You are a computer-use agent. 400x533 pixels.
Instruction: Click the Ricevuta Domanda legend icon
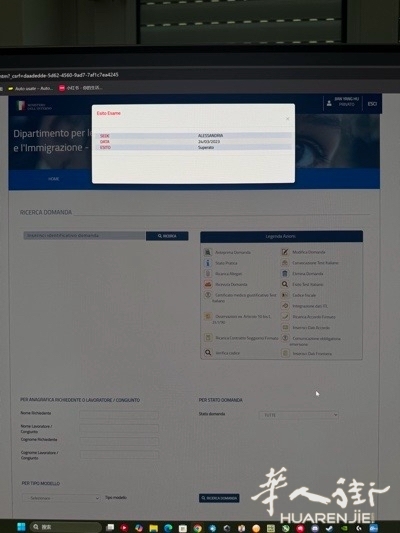click(208, 284)
